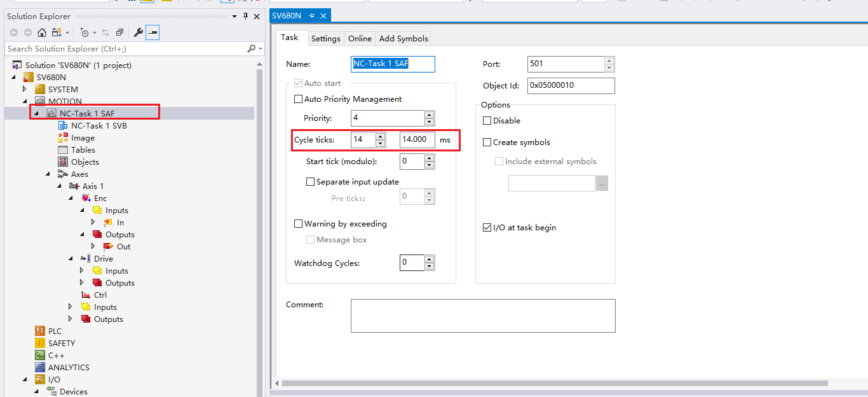868x397 pixels.
Task: Increase Priority with the up arrow
Action: [x=430, y=115]
